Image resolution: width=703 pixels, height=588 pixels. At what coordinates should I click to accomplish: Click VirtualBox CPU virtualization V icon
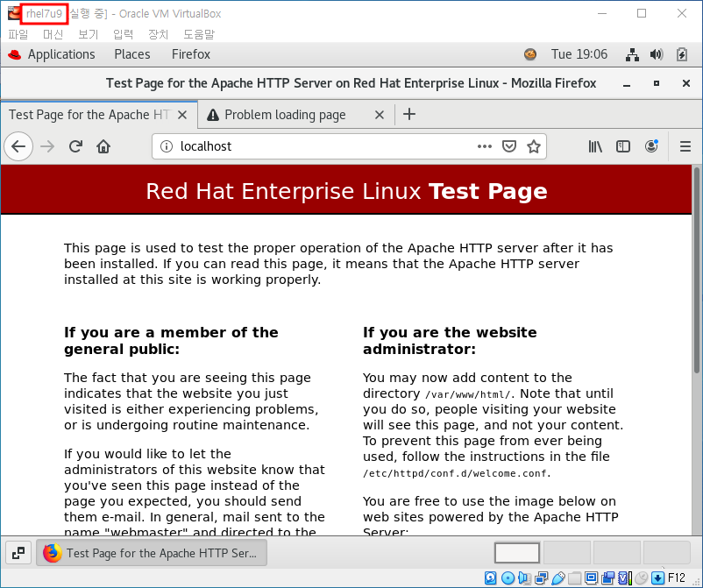(625, 578)
